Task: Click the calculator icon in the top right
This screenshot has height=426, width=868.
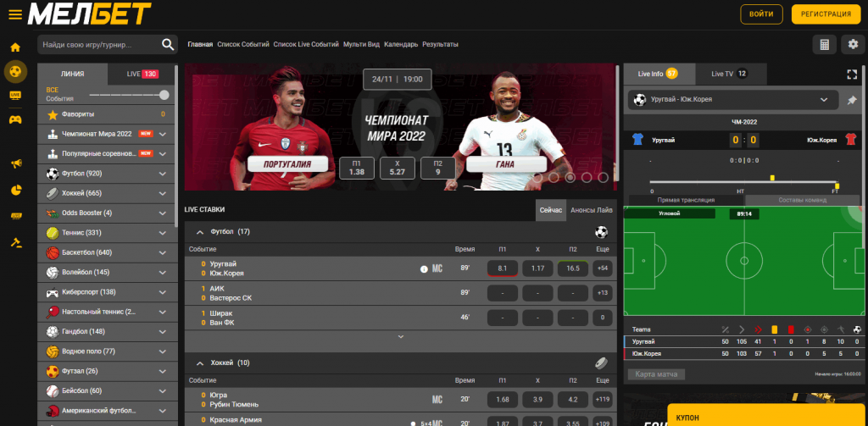Action: click(x=823, y=44)
